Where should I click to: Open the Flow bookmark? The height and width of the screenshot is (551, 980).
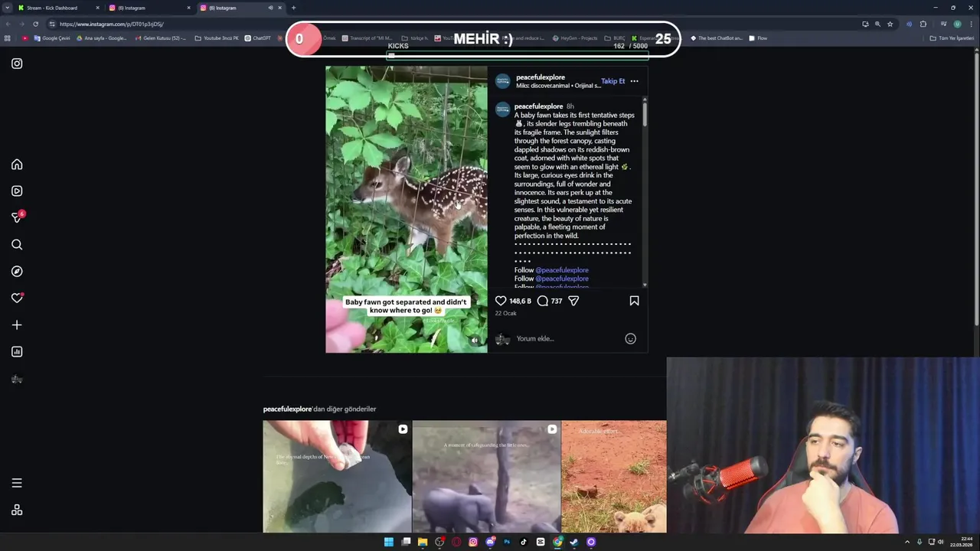(x=758, y=38)
